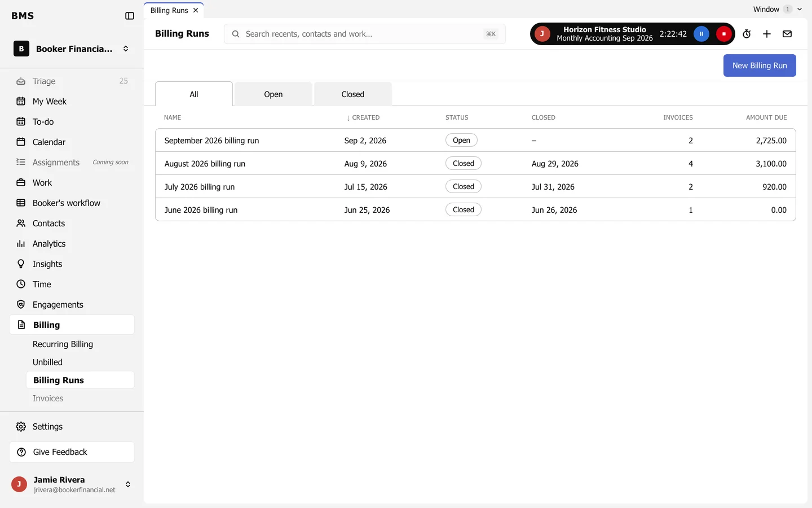Click the 2,725.00 amount cell
This screenshot has height=508, width=812.
pos(771,141)
